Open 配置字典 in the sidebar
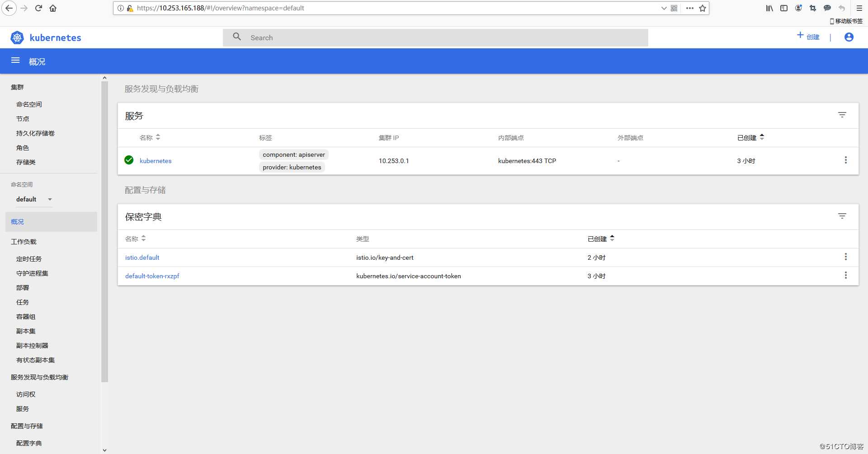The height and width of the screenshot is (454, 868). click(x=29, y=443)
